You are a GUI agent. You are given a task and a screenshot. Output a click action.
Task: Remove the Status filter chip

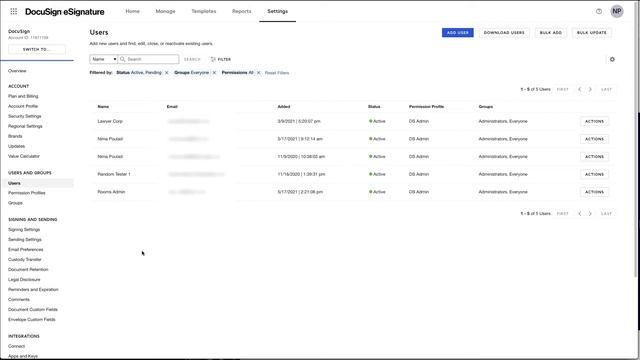167,73
